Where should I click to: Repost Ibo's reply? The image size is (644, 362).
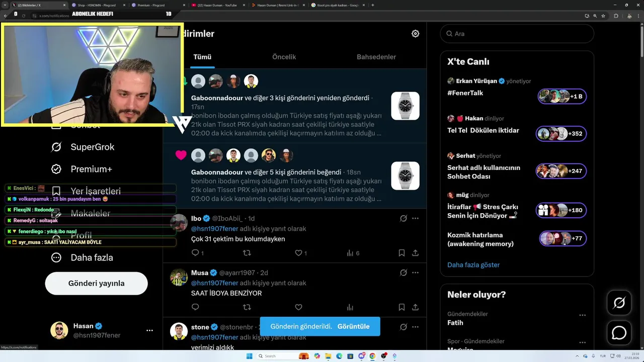[x=247, y=253]
